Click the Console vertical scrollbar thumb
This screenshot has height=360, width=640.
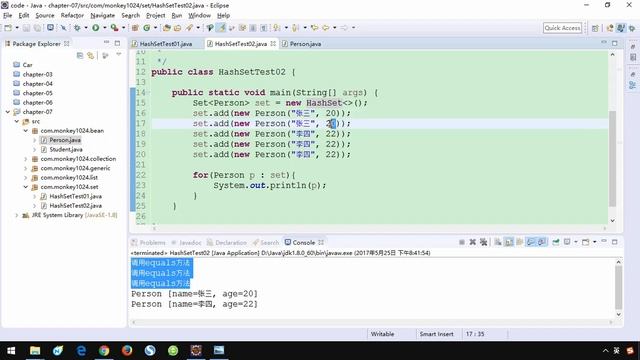[x=618, y=288]
